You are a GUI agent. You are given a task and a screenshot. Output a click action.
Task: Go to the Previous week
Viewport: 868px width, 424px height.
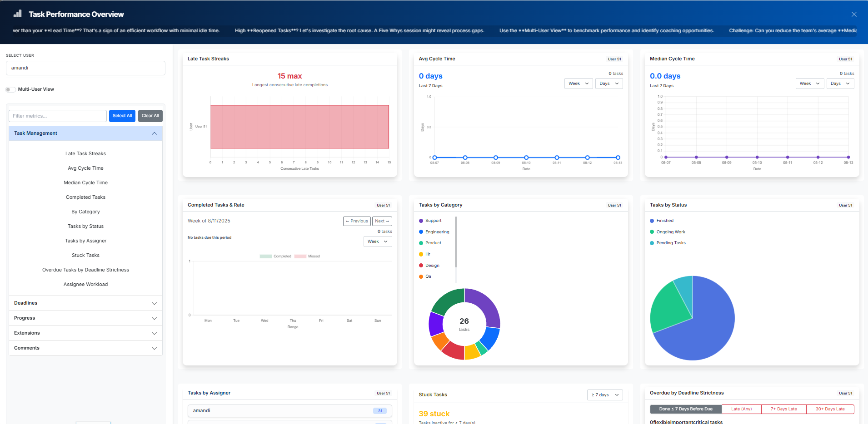[x=357, y=221]
